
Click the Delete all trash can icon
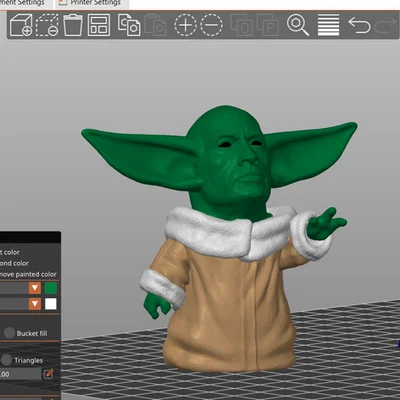(73, 25)
